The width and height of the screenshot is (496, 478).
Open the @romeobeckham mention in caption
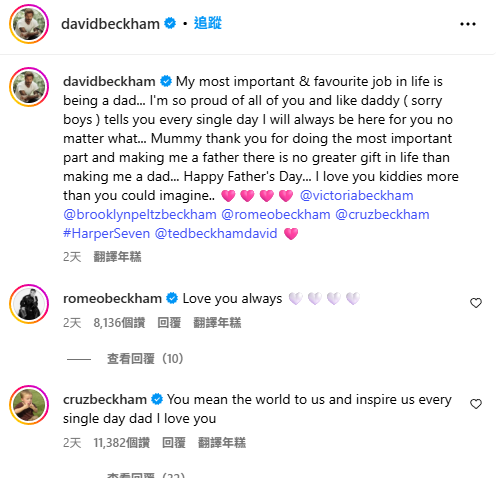pyautogui.click(x=276, y=214)
